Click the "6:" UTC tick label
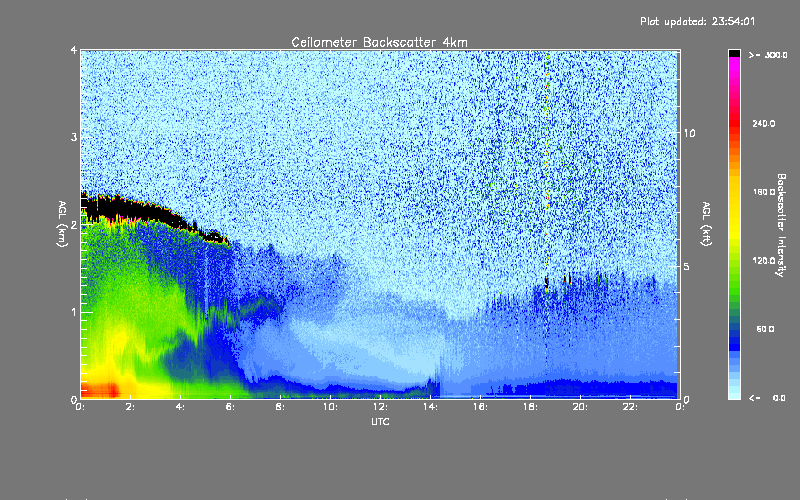800x500 pixels. (x=231, y=407)
